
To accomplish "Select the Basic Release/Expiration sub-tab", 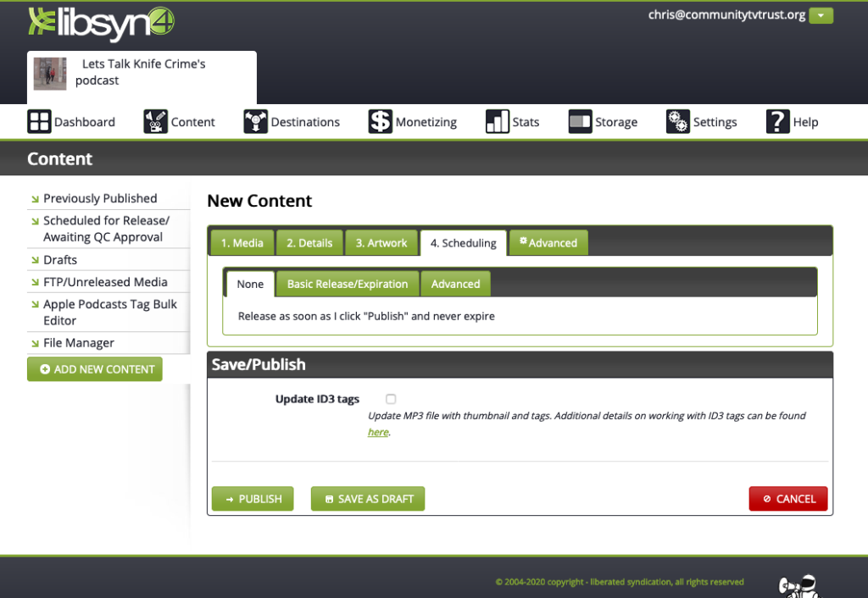I will click(x=347, y=284).
